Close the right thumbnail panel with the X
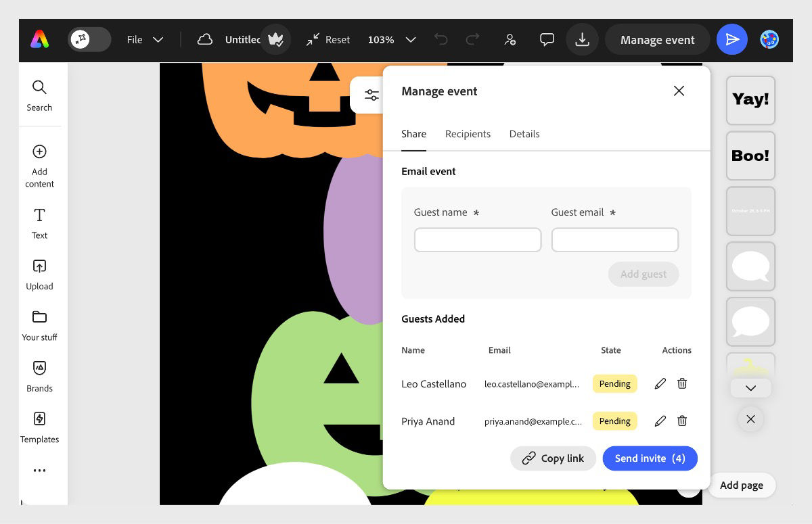 750,419
